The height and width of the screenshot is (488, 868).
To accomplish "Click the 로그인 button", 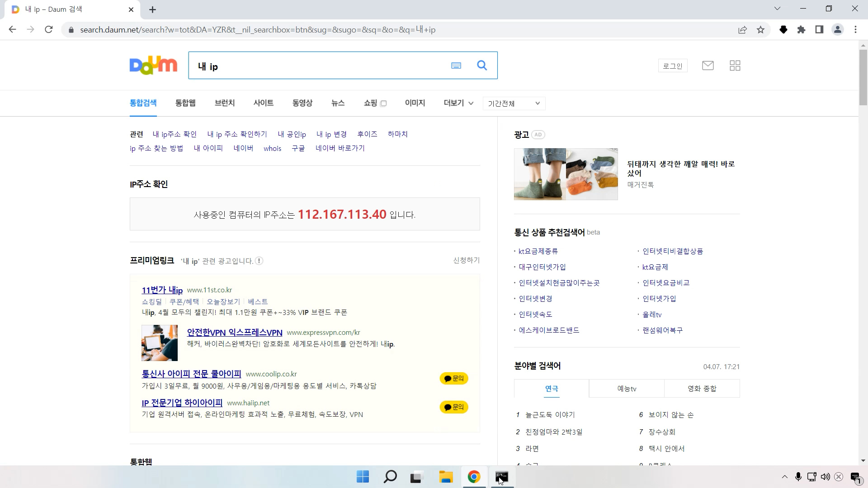I will (672, 66).
